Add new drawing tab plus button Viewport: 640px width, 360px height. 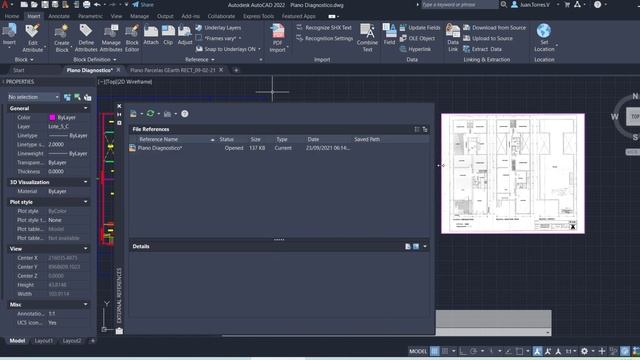click(x=236, y=70)
